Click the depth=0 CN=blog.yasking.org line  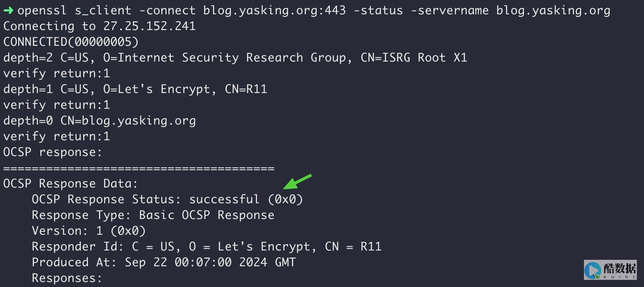point(99,121)
